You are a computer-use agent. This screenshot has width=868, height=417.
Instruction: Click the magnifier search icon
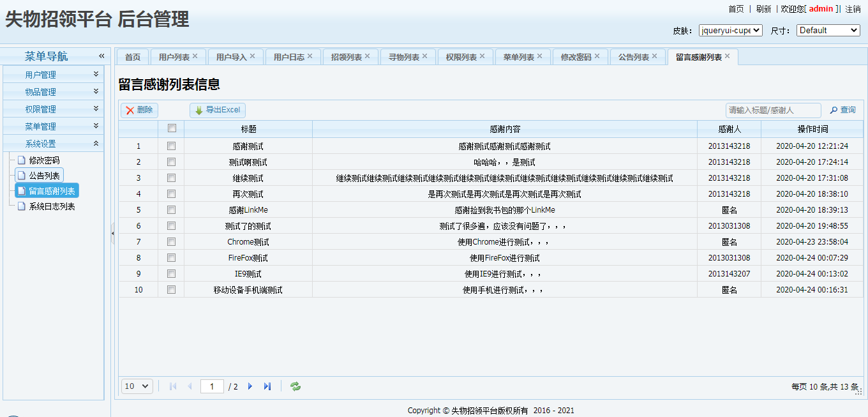pos(834,110)
